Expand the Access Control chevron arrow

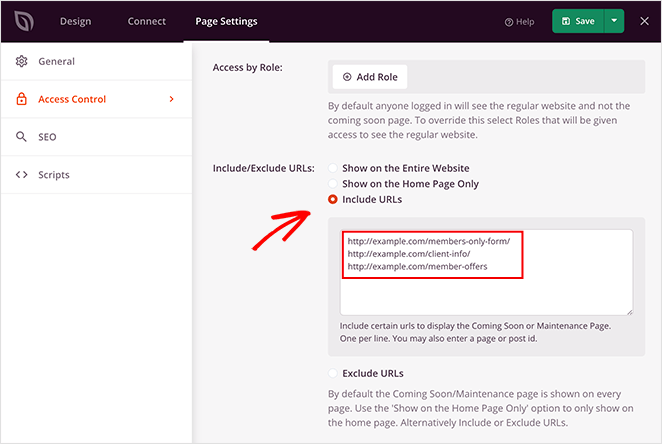[171, 99]
